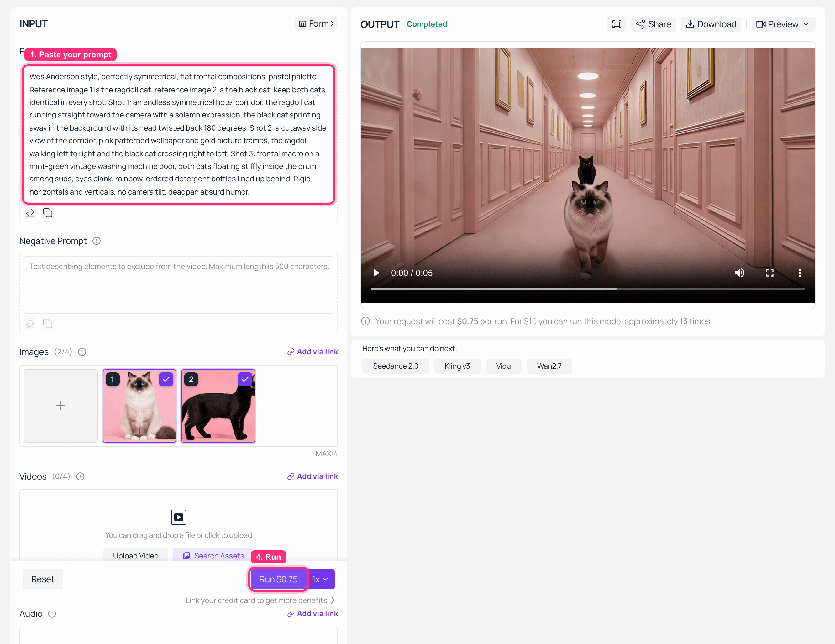Reset the input form

coord(43,579)
